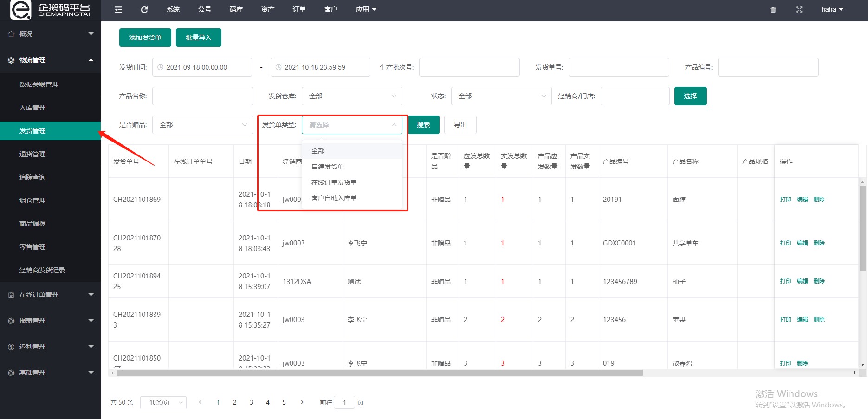Open the 码库 top menu
Screen dimensions: 868x419
(236, 9)
